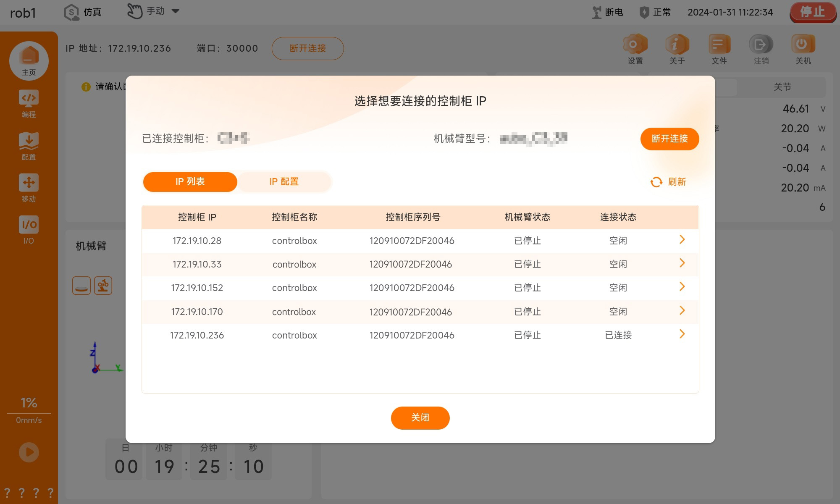The height and width of the screenshot is (504, 840).
Task: Open 设置 settings icon
Action: point(635,49)
